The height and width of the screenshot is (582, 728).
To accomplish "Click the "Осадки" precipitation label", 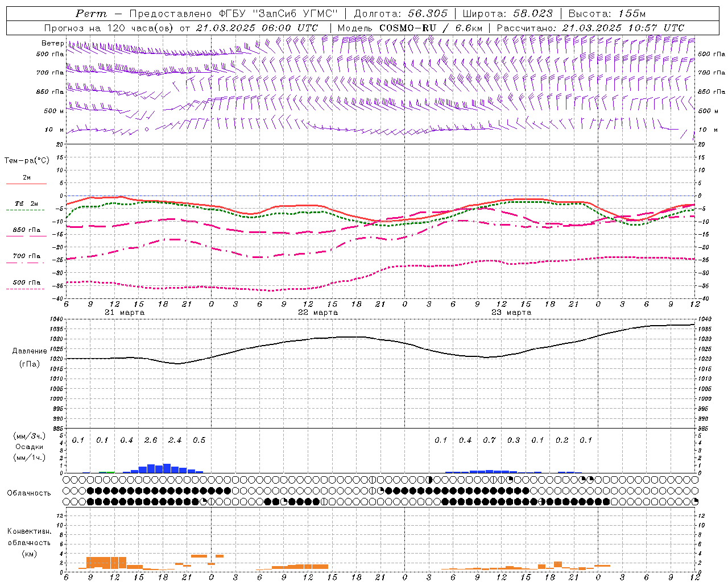I will tap(30, 447).
